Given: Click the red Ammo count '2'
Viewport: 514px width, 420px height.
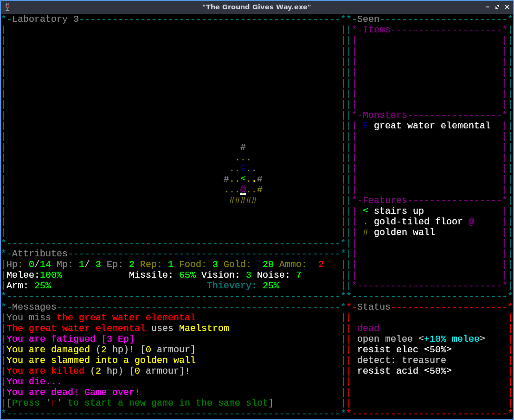Looking at the screenshot, I should (x=321, y=264).
